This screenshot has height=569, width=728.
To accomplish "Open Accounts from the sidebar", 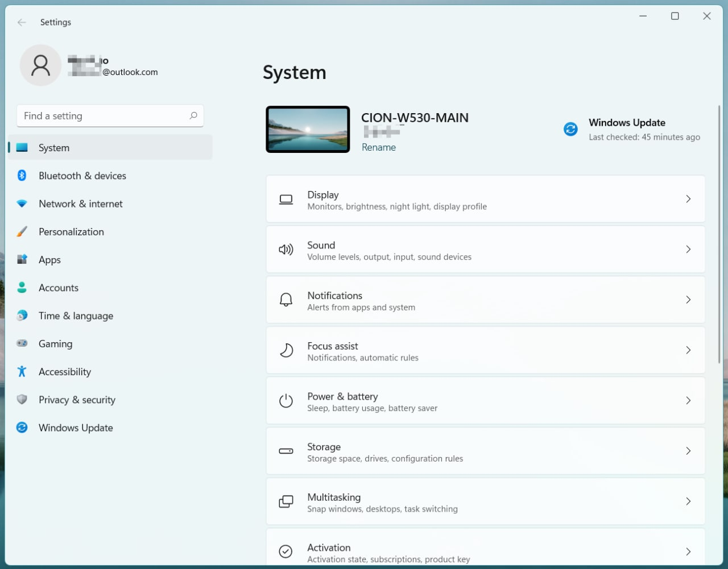I will [x=58, y=288].
